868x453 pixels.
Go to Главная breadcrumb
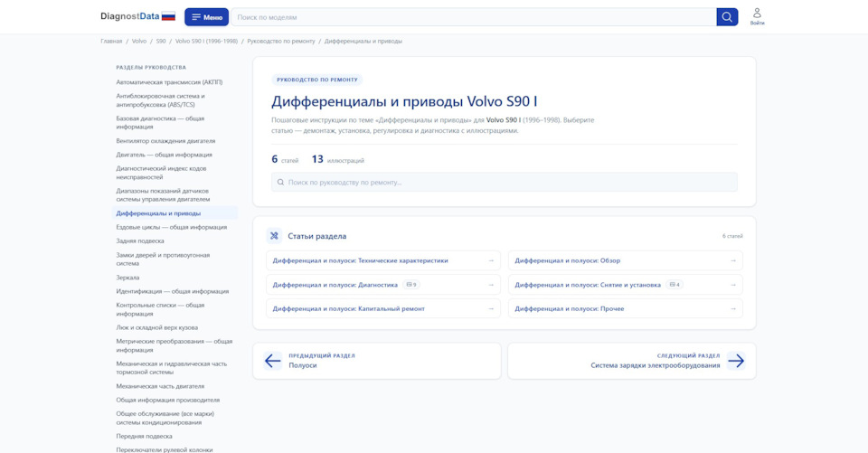tap(111, 41)
